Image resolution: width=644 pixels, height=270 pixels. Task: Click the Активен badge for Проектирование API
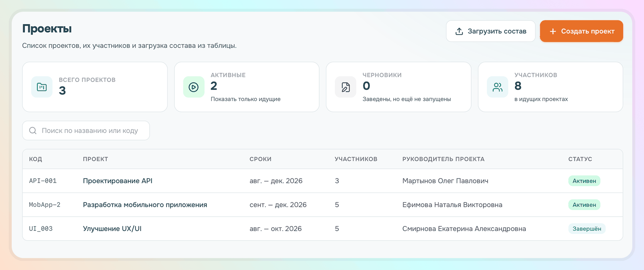[584, 181]
